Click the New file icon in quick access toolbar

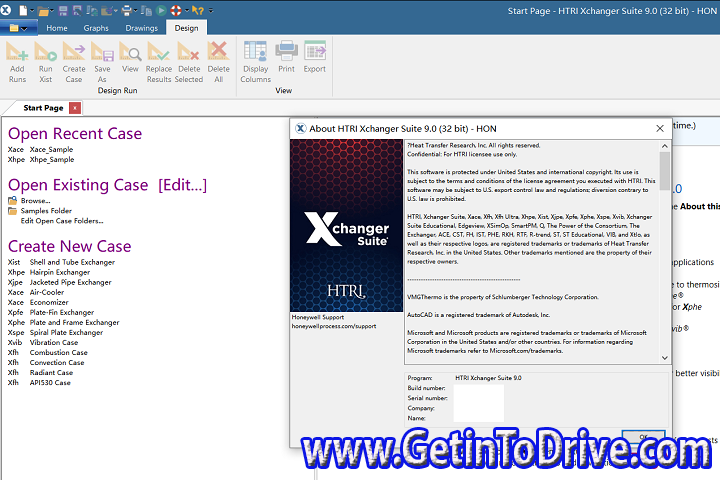(x=23, y=10)
